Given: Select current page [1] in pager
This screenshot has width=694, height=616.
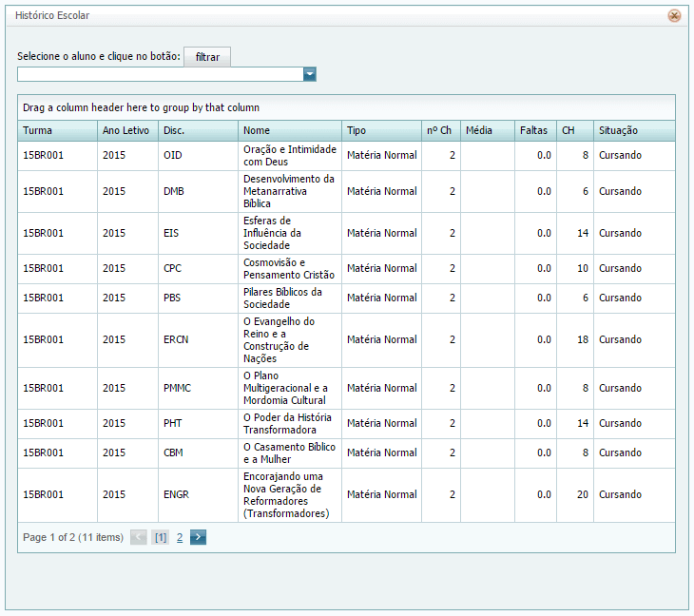Looking at the screenshot, I should tap(161, 538).
